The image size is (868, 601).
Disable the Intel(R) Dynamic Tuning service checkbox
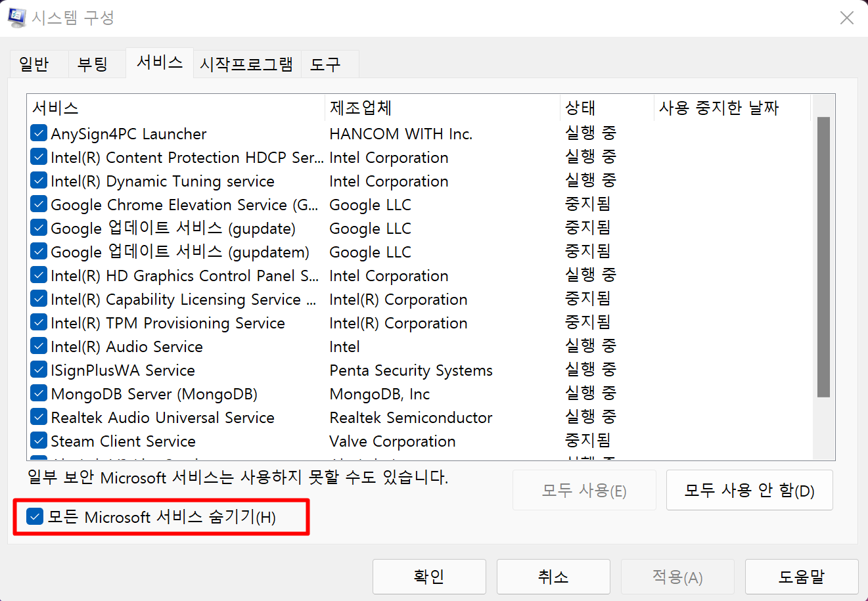coord(39,181)
